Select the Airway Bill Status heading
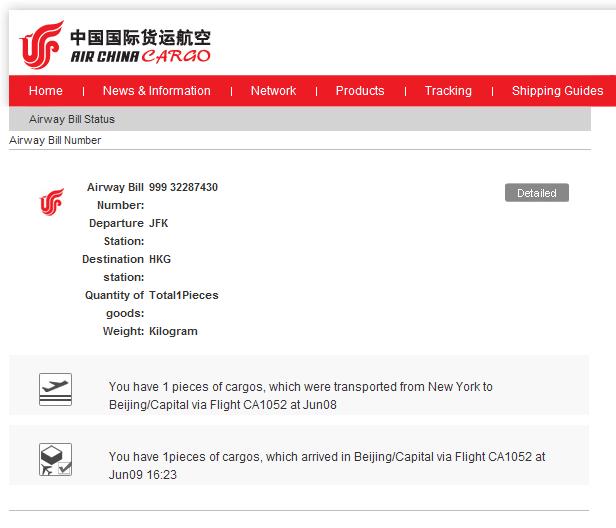Screen dimensions: 616x528 (x=72, y=119)
